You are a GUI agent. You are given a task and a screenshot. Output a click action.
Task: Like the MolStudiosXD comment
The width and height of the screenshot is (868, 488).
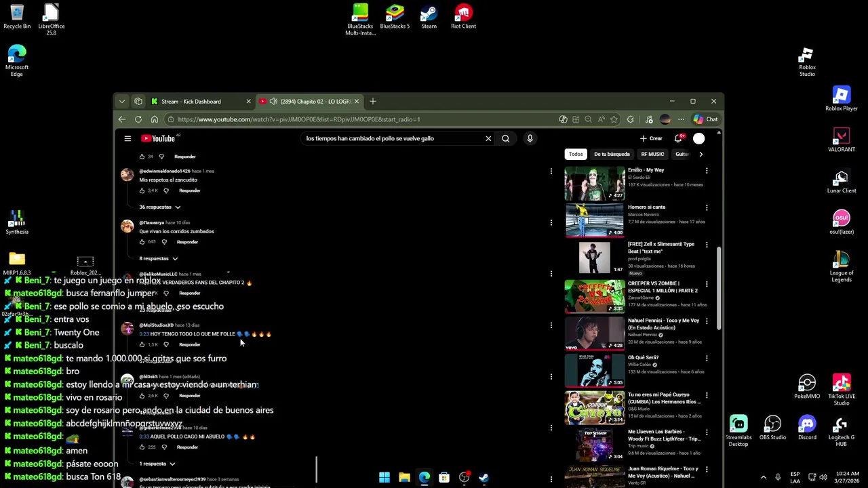pyautogui.click(x=142, y=344)
